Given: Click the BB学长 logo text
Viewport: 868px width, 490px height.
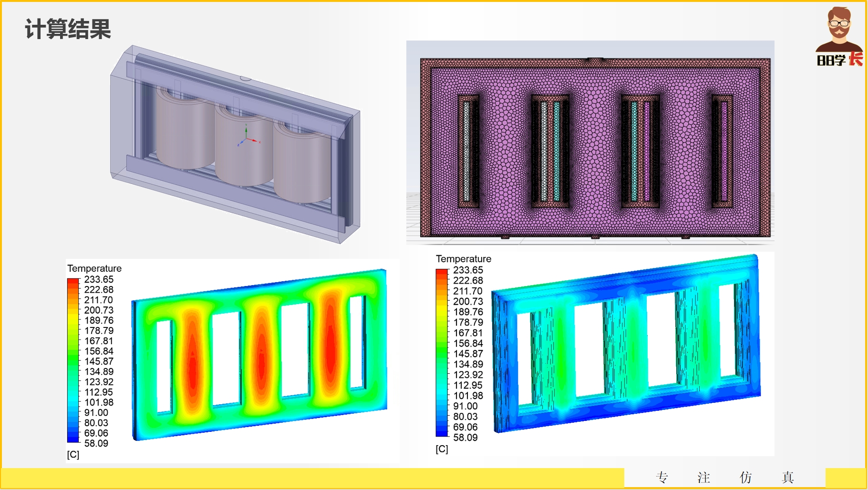Looking at the screenshot, I should tap(839, 60).
